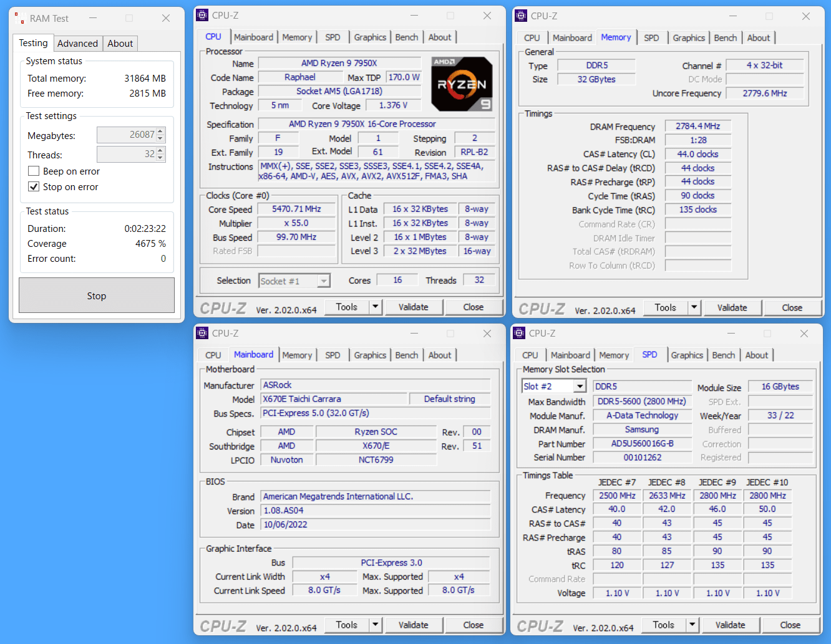Increase the Megabytes value with the up stepper
This screenshot has width=831, height=644.
[160, 132]
